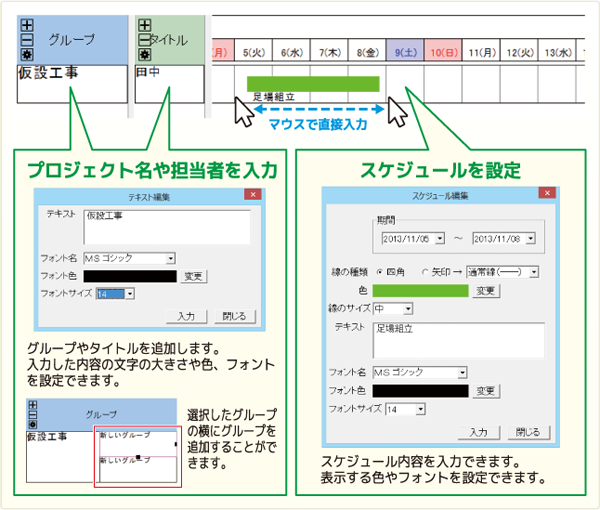Click plus icon in lower グループ example

point(33,405)
